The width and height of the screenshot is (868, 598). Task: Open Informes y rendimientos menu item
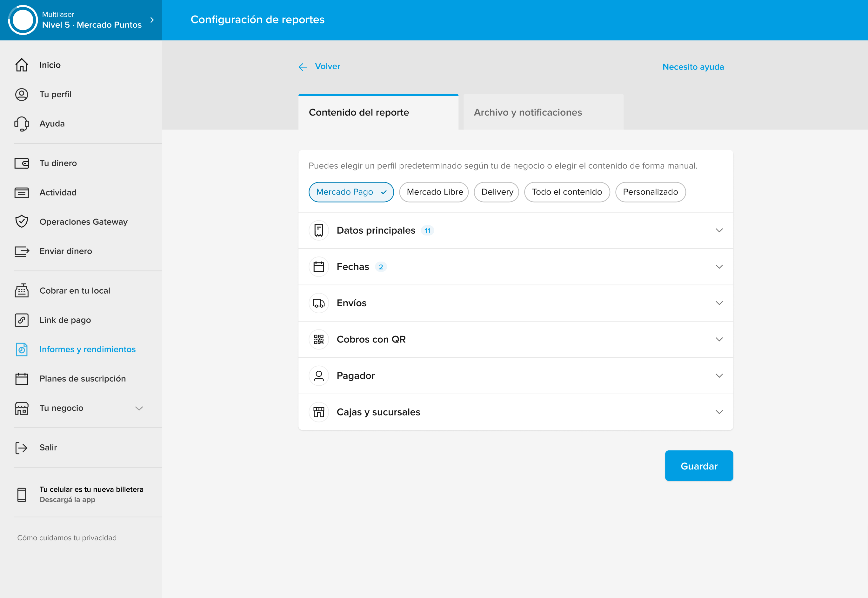[x=87, y=349]
